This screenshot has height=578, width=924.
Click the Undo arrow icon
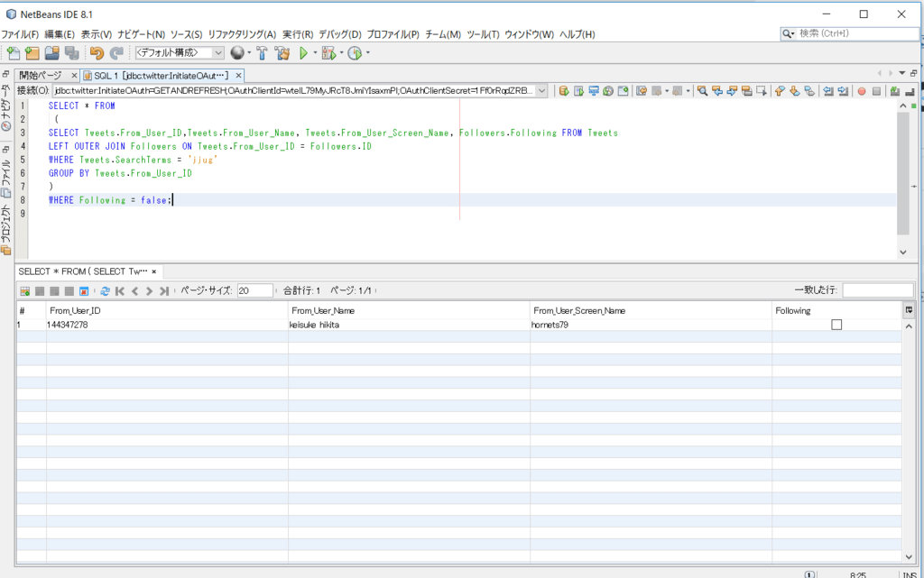tap(97, 53)
